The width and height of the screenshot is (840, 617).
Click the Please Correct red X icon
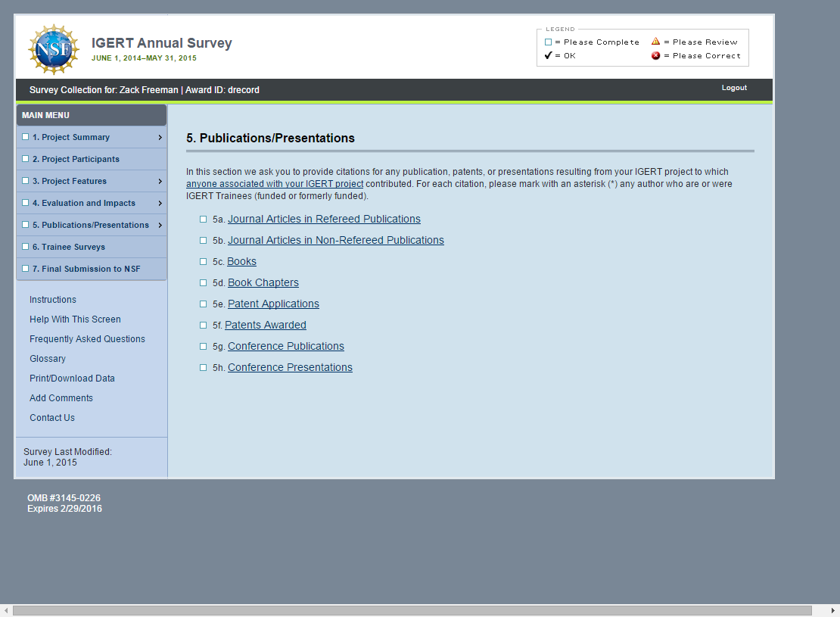[x=655, y=55]
